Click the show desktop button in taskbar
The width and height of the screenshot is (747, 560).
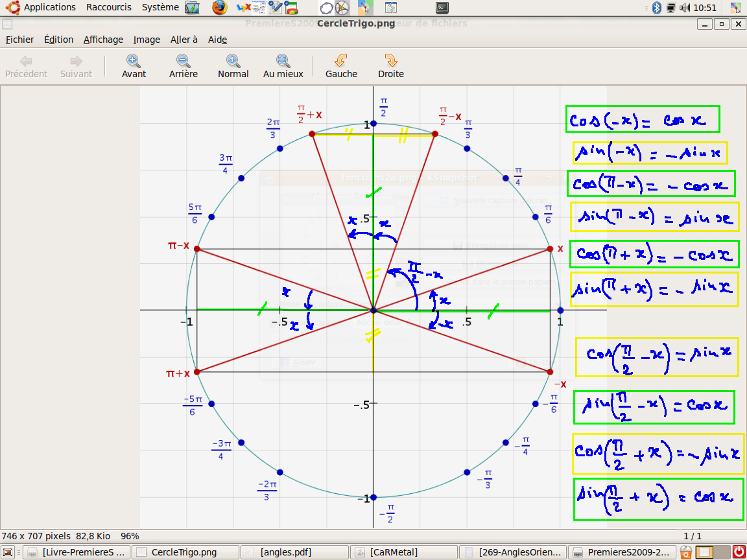click(8, 552)
